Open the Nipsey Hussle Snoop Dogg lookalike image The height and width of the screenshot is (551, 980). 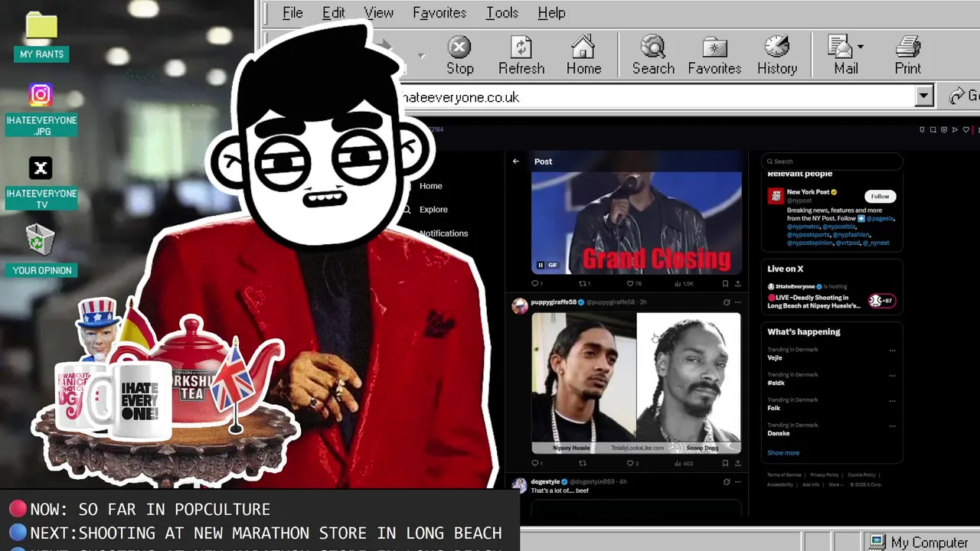[636, 383]
